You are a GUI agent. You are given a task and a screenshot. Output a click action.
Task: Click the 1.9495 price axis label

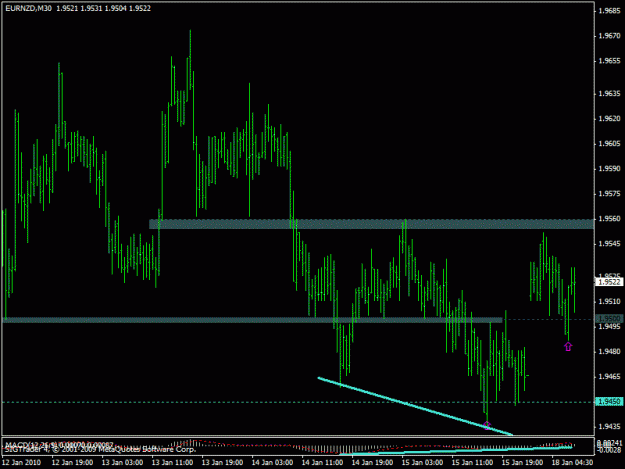609,326
